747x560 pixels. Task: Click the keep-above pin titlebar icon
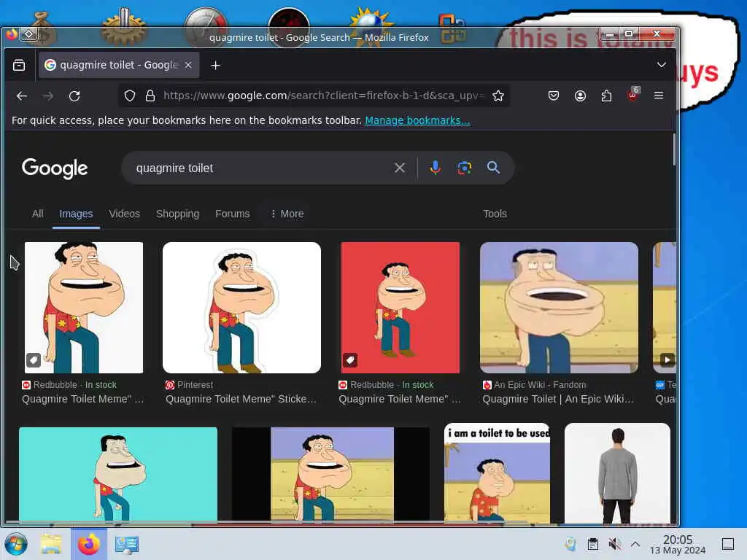pyautogui.click(x=28, y=34)
